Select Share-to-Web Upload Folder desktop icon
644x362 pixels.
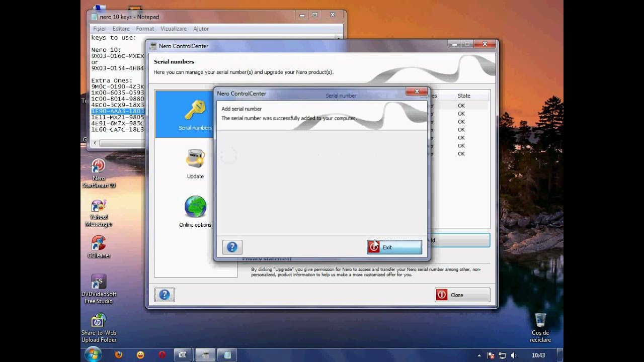99,328
